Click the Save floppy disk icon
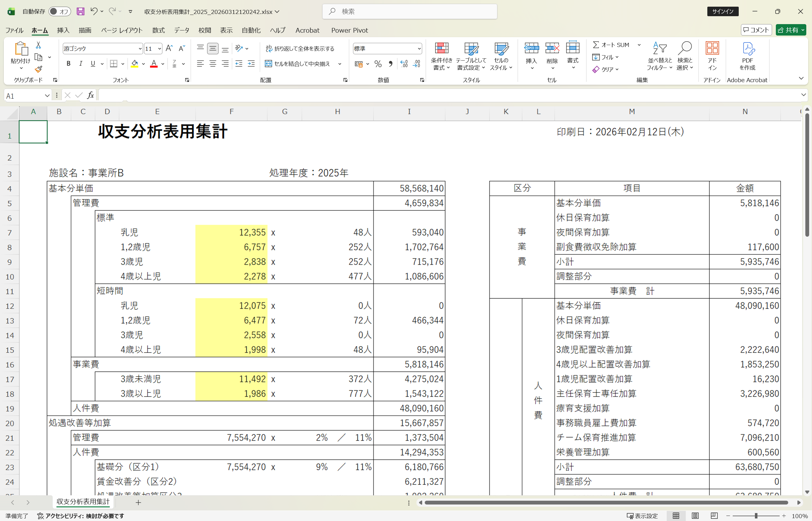 [x=80, y=11]
